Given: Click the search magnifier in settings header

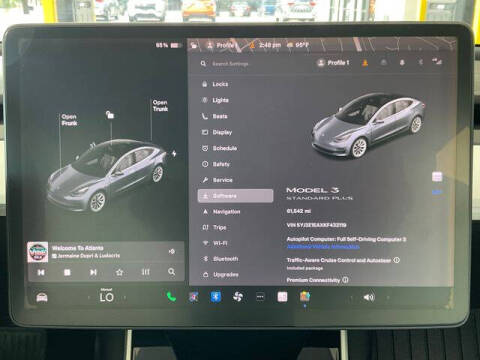Looking at the screenshot, I should (x=203, y=63).
